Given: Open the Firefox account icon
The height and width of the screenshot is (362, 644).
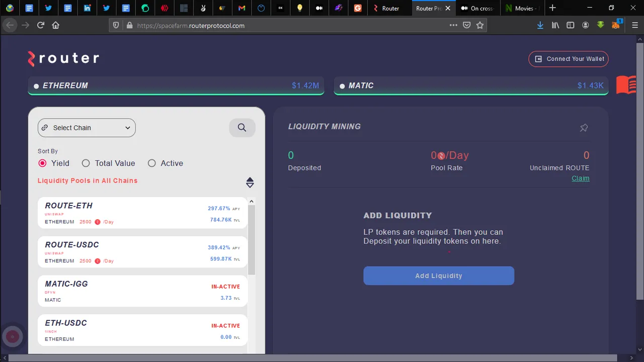Looking at the screenshot, I should (586, 25).
